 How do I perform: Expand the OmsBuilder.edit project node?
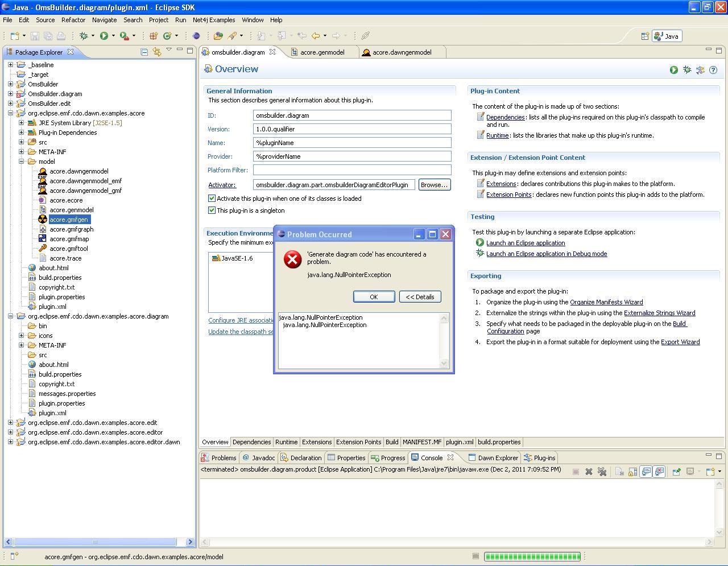pos(10,104)
